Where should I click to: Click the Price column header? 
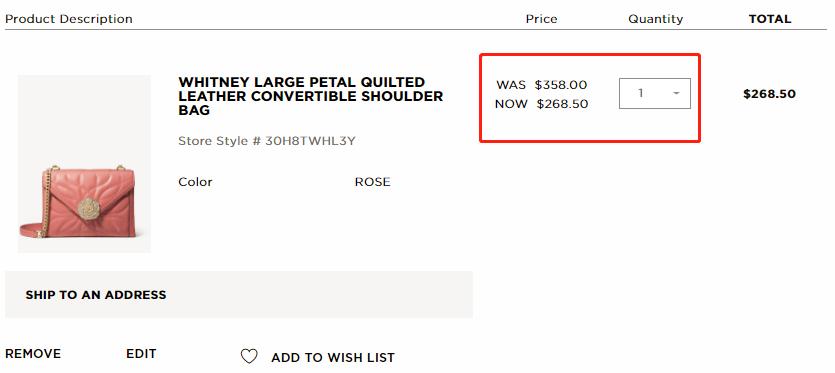[542, 19]
